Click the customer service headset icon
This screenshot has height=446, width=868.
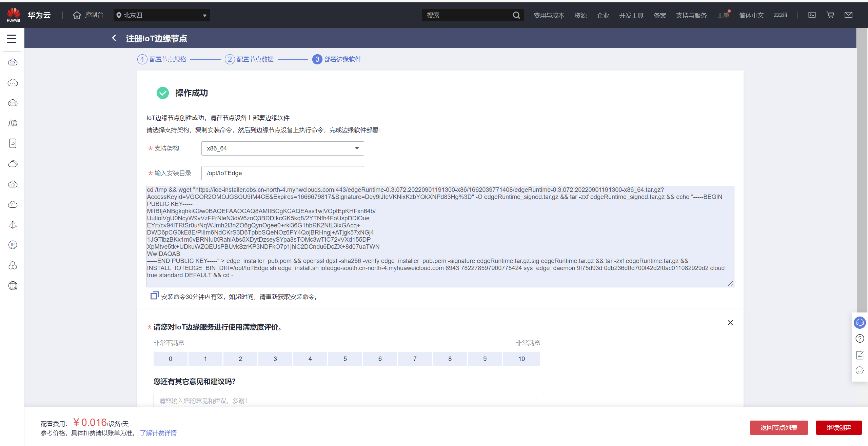click(x=860, y=323)
